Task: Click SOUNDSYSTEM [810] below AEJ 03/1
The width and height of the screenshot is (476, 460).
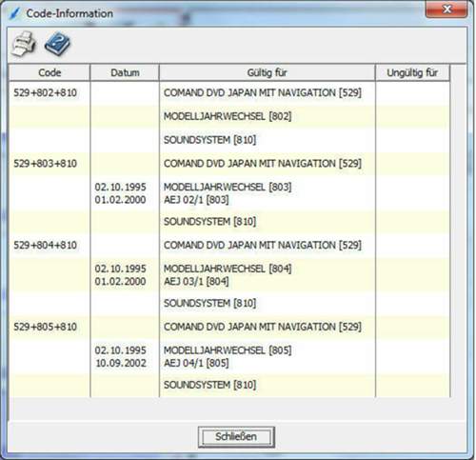Action: coord(209,303)
